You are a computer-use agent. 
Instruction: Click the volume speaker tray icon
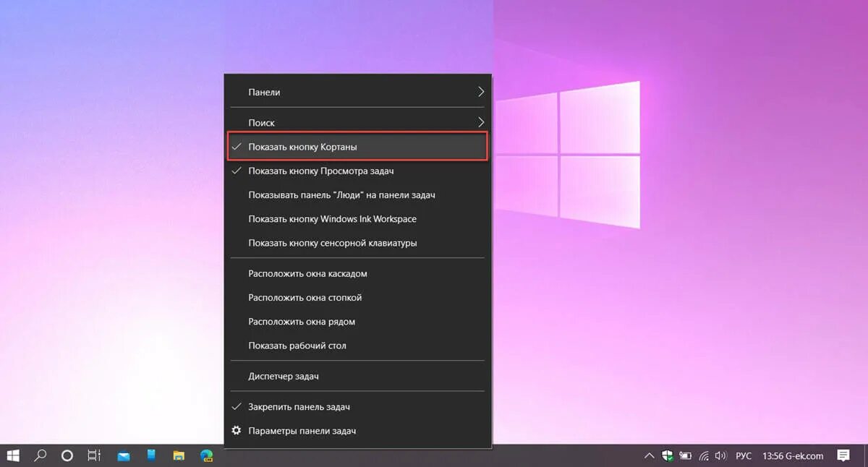coord(721,456)
